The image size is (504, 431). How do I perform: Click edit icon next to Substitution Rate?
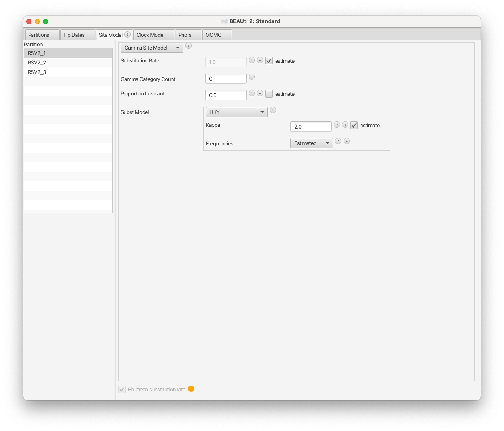pyautogui.click(x=260, y=60)
